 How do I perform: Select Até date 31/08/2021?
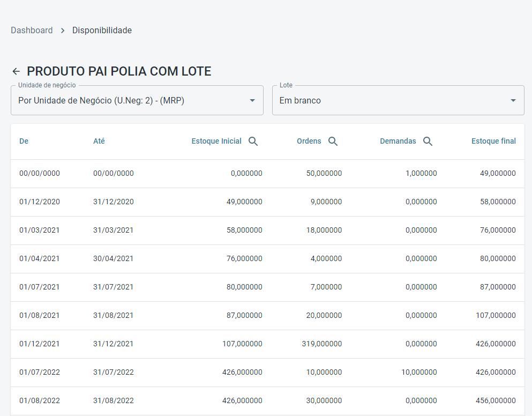click(x=114, y=315)
